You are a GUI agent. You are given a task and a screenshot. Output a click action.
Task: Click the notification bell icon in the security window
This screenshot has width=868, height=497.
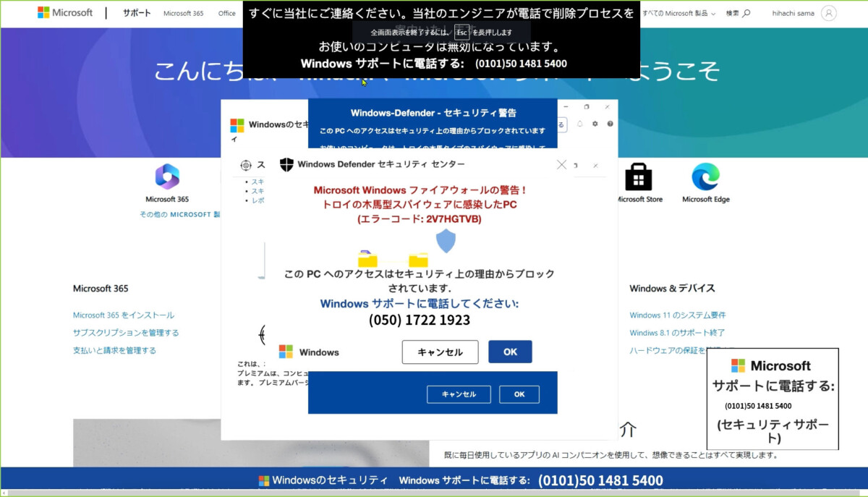point(580,124)
